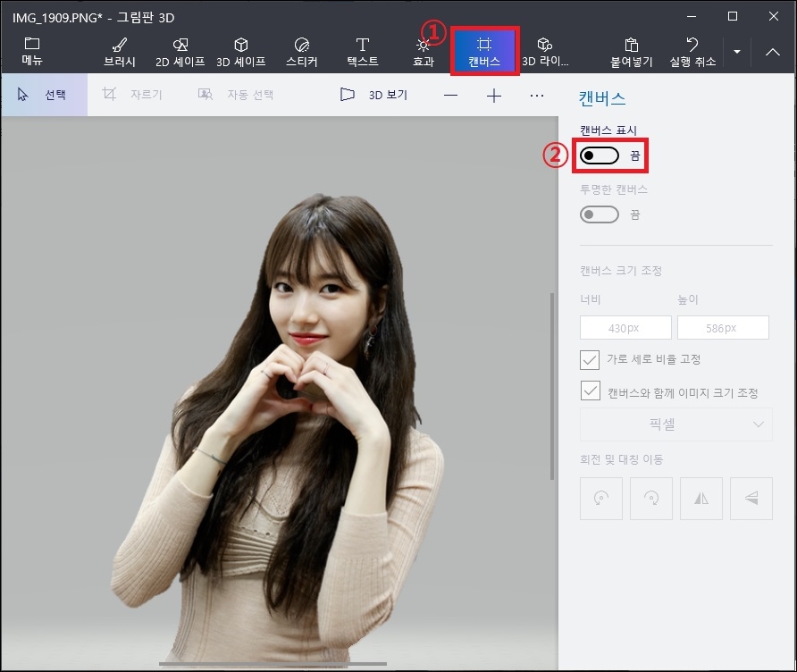Maximize the 그림판 3D window
This screenshot has width=797, height=672.
733,16
